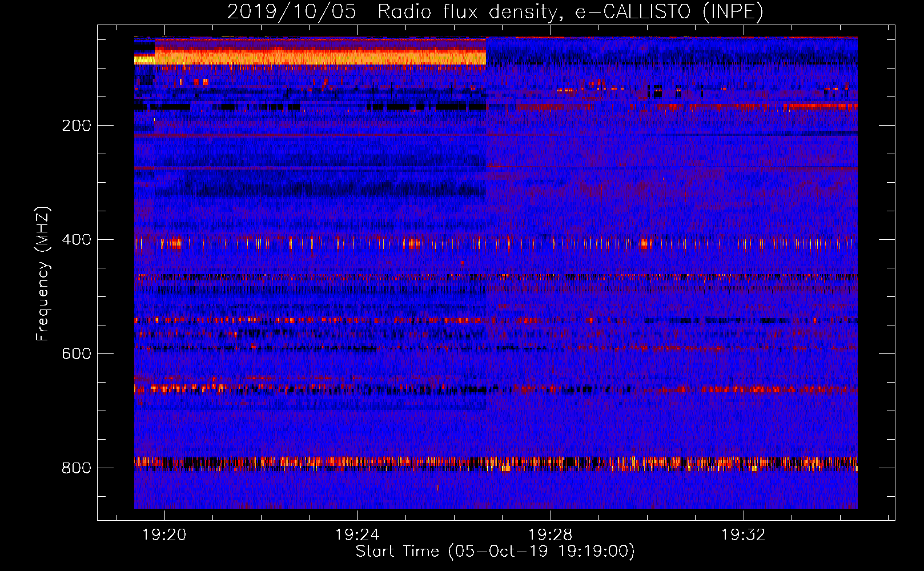Click the 19:28 time tick label
Screen dimensions: 924x571
coord(551,535)
